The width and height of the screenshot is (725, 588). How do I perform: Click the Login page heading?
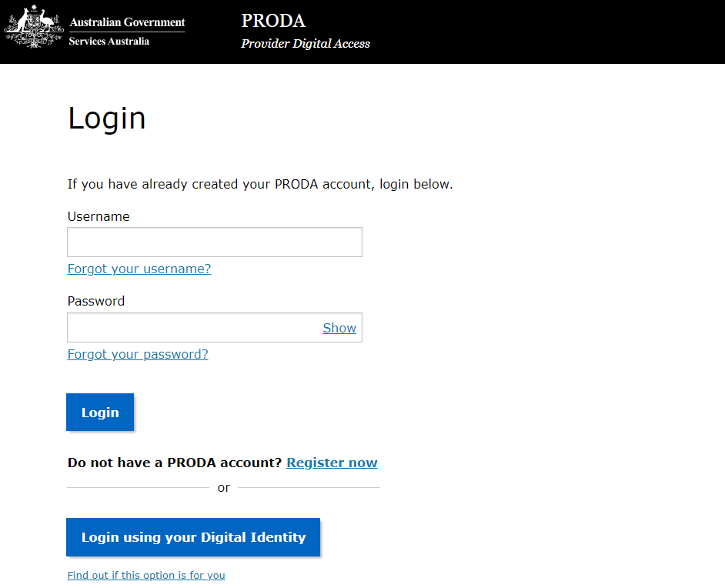(107, 119)
